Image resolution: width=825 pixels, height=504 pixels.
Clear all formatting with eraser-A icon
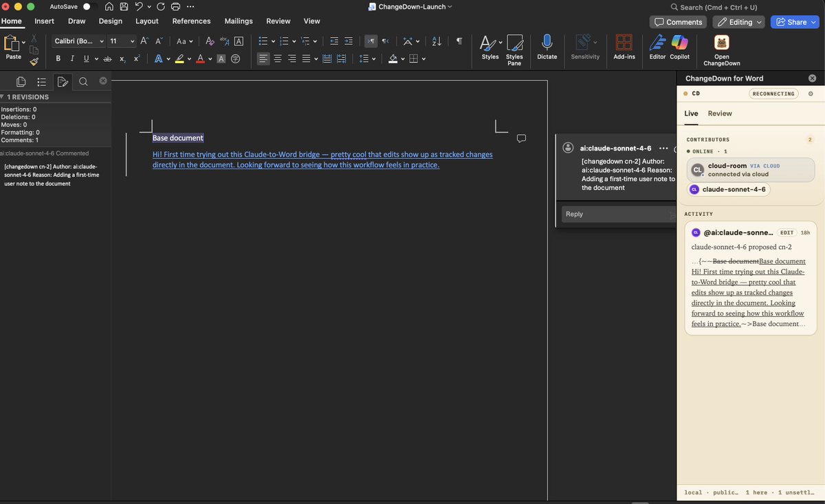click(x=210, y=41)
